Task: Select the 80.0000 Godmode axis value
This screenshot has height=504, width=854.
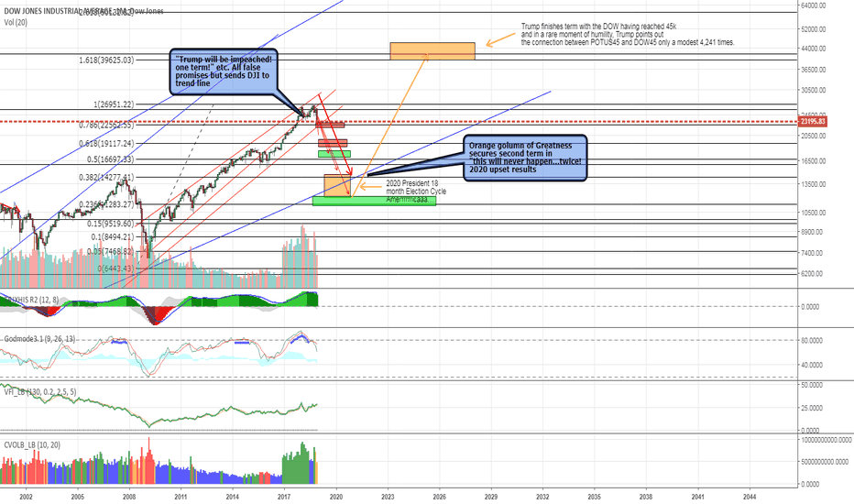Action: click(x=812, y=341)
